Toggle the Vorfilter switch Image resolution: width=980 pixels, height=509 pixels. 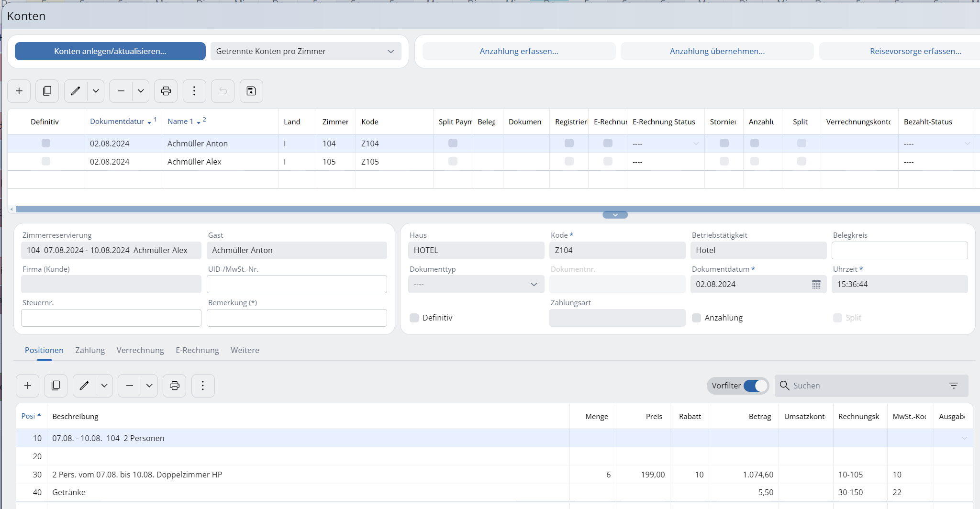755,386
